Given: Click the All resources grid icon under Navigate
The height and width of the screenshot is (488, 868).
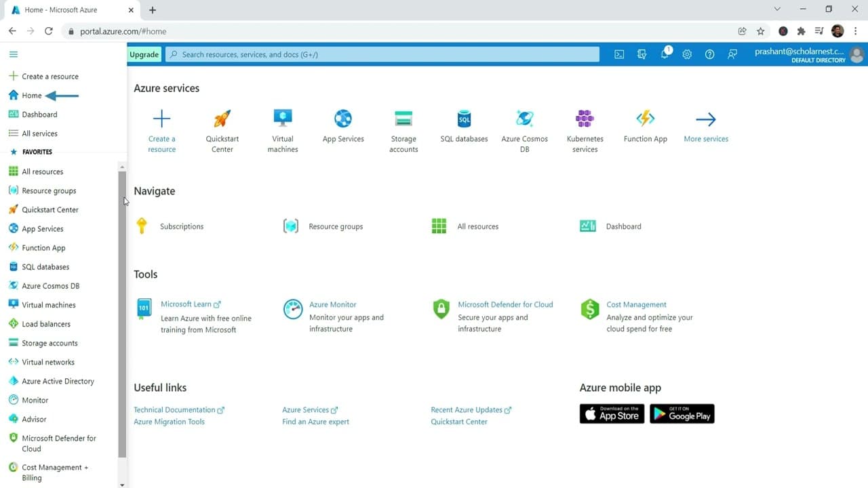Looking at the screenshot, I should click(439, 226).
